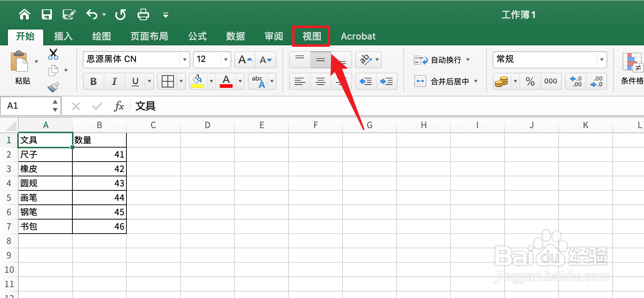Align text left
This screenshot has width=644, height=298.
[x=300, y=81]
